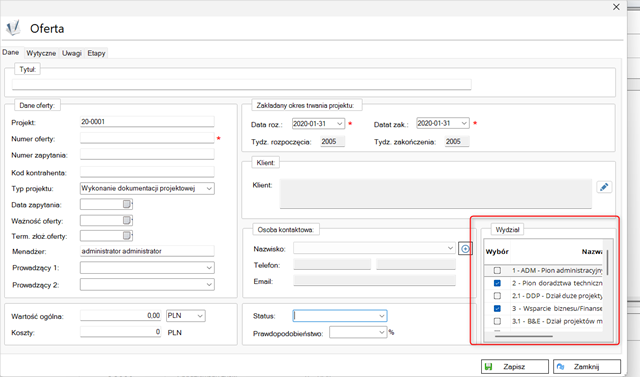640x377 pixels.
Task: Add contact person with plus icon
Action: point(465,248)
